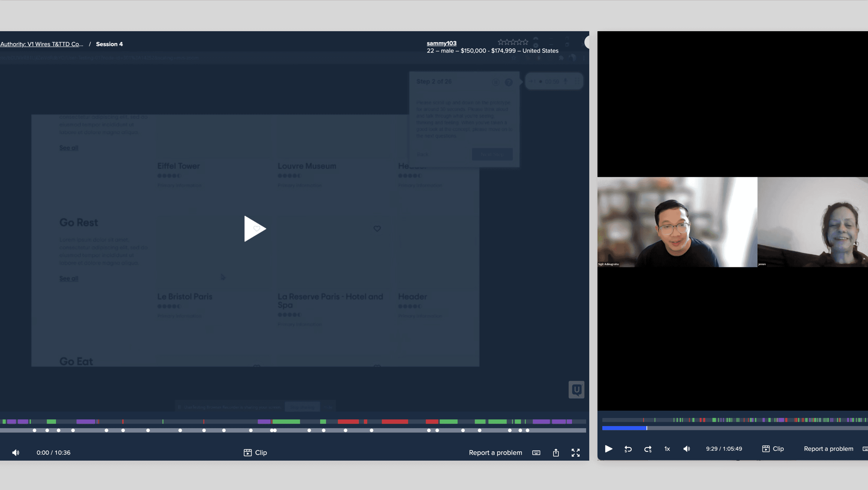Click the share/export icon in left player
The image size is (868, 490).
556,452
